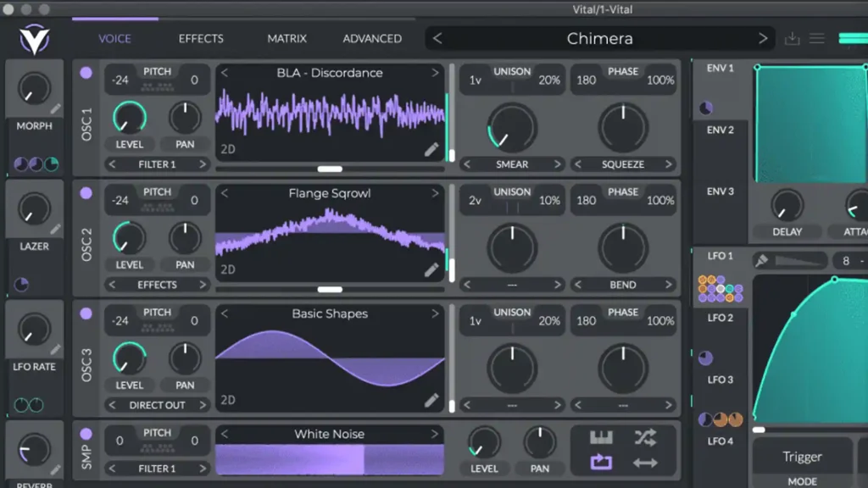The width and height of the screenshot is (868, 488).
Task: Open the save preset icon
Action: (x=793, y=39)
